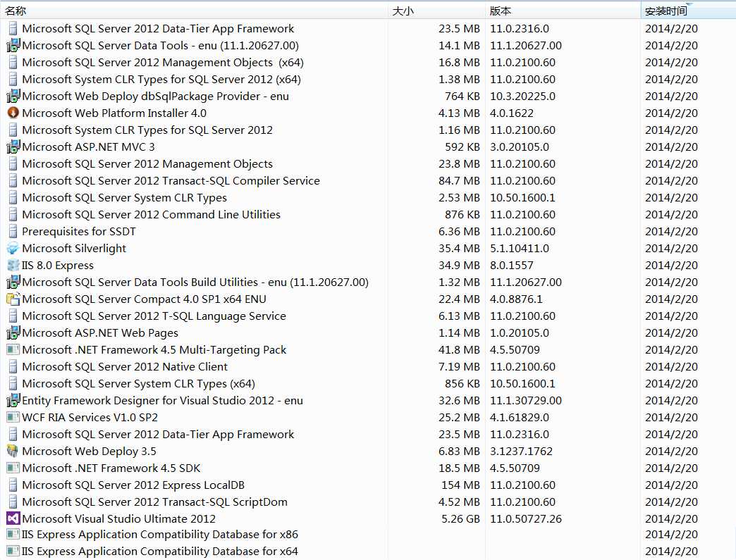Screen dimensions: 736x560
Task: Click the 5.26 GB size value
Action: [x=460, y=518]
